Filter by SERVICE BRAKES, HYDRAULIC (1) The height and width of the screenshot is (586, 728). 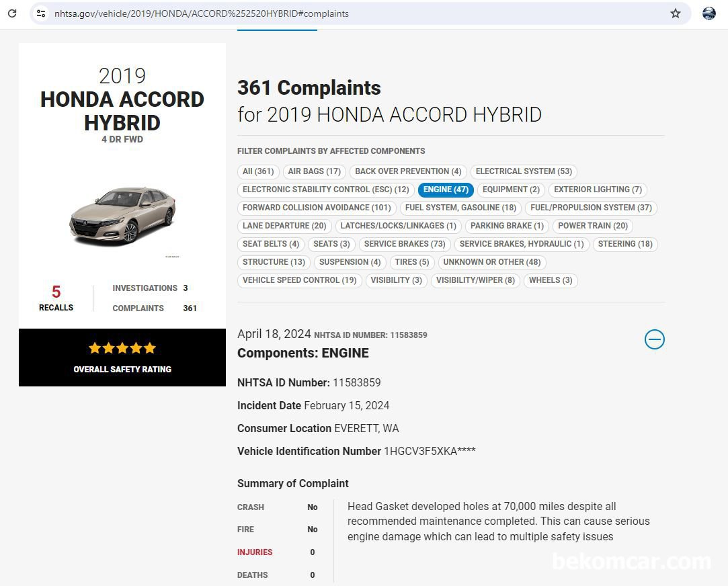pyautogui.click(x=522, y=244)
